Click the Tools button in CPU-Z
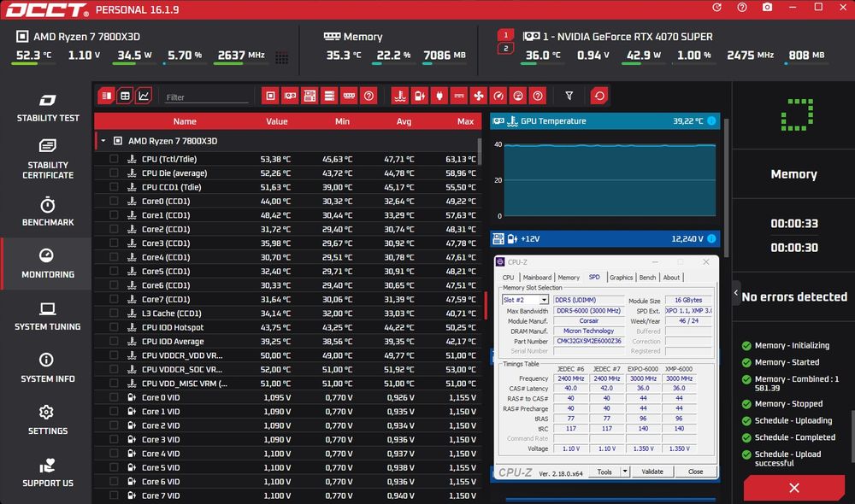The image size is (855, 504). click(x=604, y=472)
